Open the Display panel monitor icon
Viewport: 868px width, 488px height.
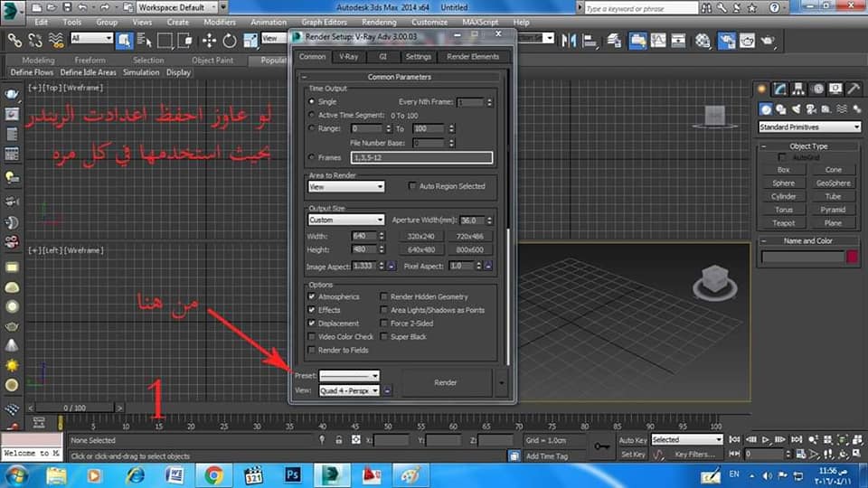pos(835,89)
